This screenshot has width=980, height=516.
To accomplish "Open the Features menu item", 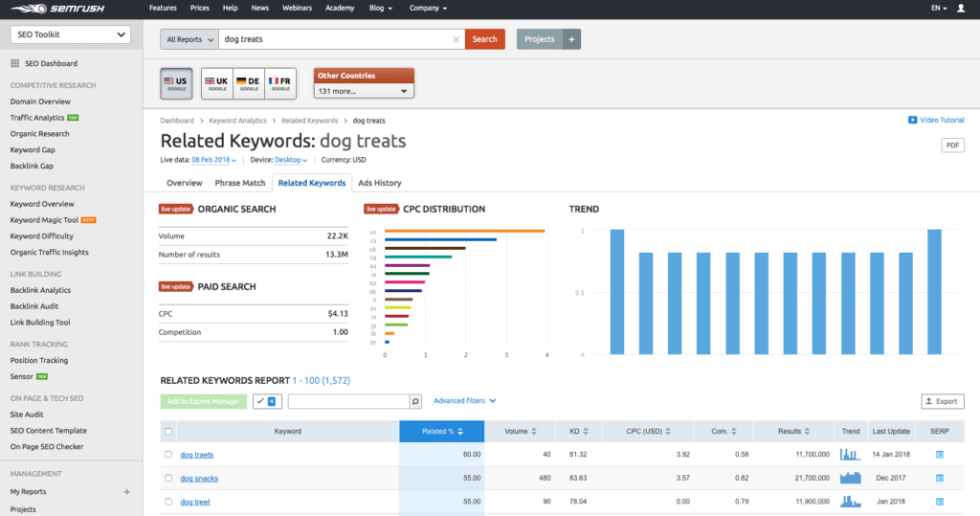I will pos(163,8).
